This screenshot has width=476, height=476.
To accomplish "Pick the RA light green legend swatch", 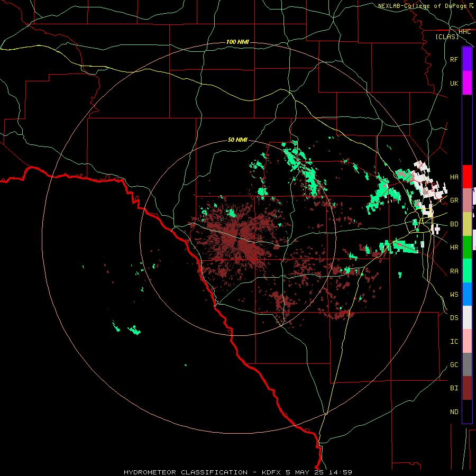I will [467, 271].
